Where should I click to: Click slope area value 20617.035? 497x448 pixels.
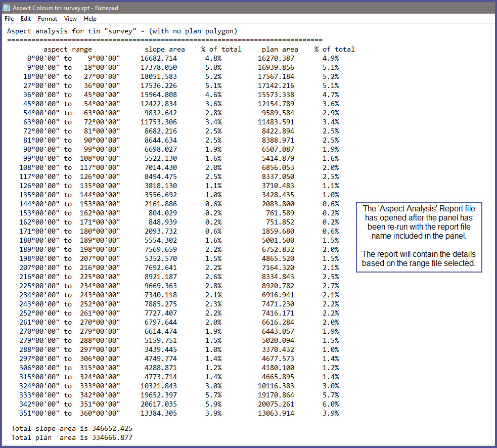[159, 405]
